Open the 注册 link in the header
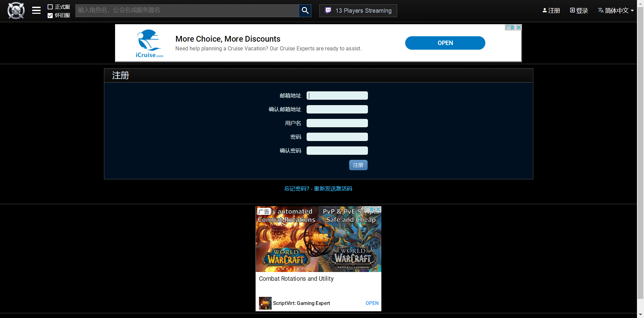This screenshot has width=644, height=318. pos(551,11)
